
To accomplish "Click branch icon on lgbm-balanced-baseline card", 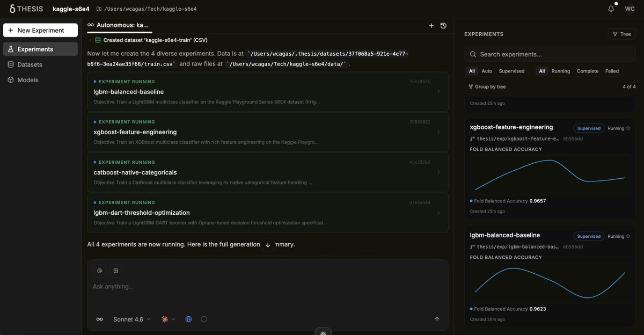I will (x=472, y=246).
